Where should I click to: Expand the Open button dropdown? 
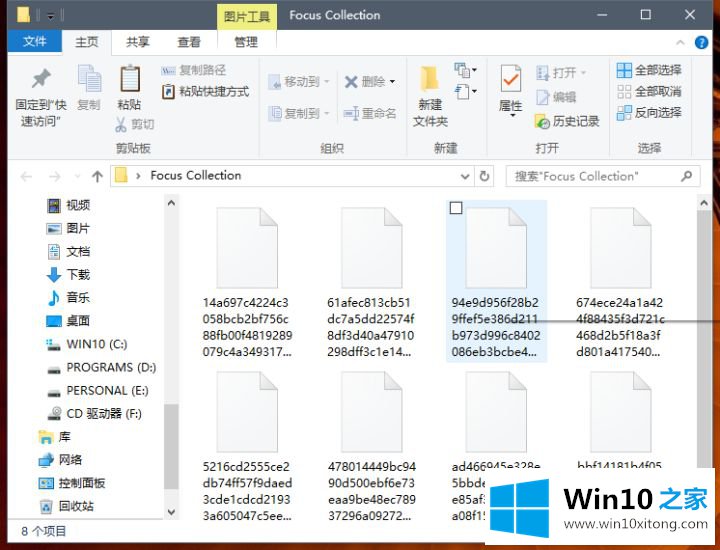(x=584, y=73)
